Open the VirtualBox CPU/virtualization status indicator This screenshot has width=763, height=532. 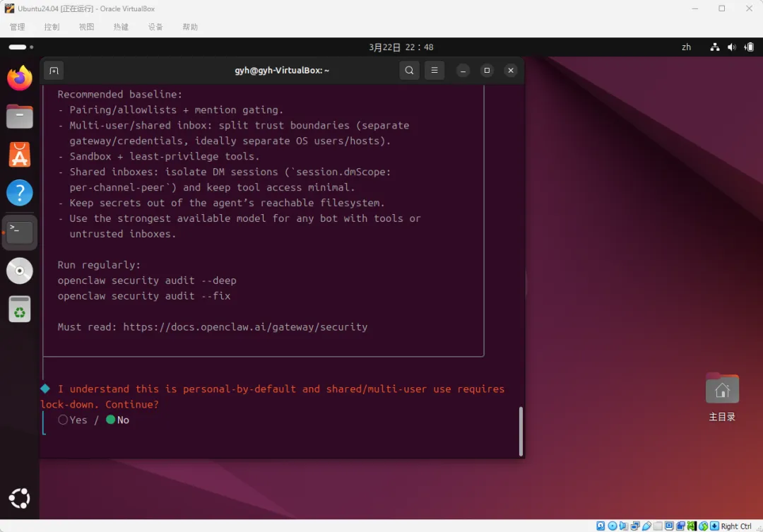(x=692, y=526)
